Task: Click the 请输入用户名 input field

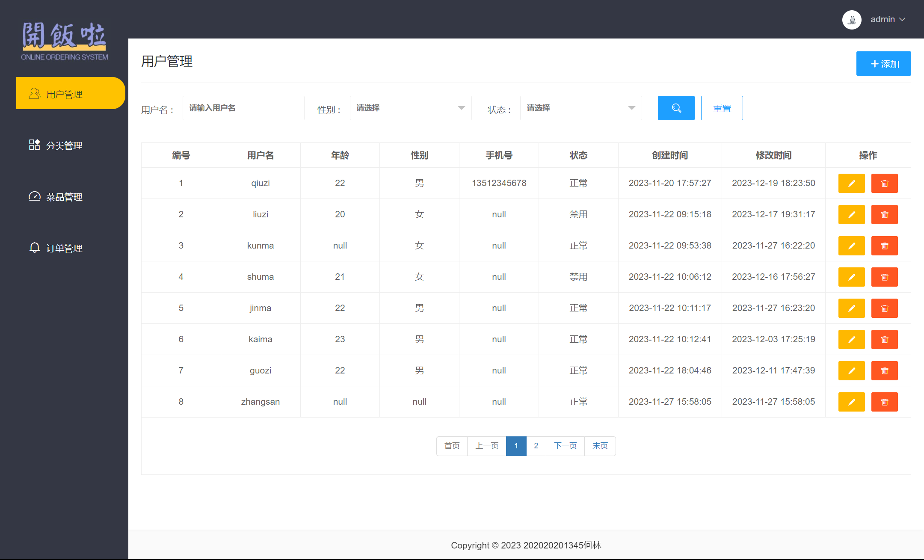Action: [x=243, y=108]
